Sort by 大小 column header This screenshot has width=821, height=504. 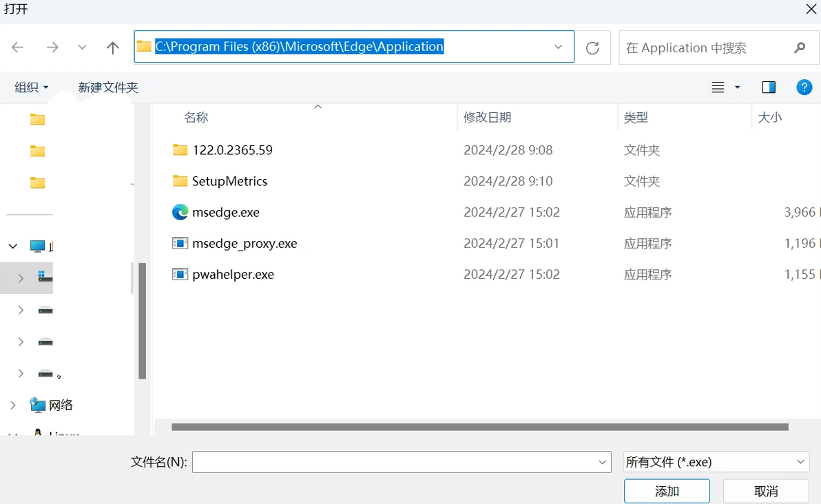click(770, 117)
